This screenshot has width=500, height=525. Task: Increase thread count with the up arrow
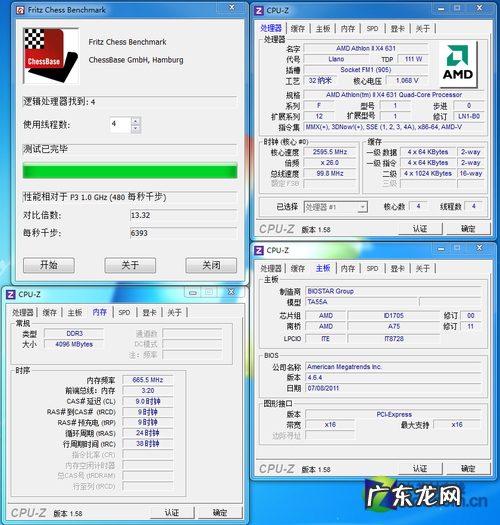click(136, 121)
